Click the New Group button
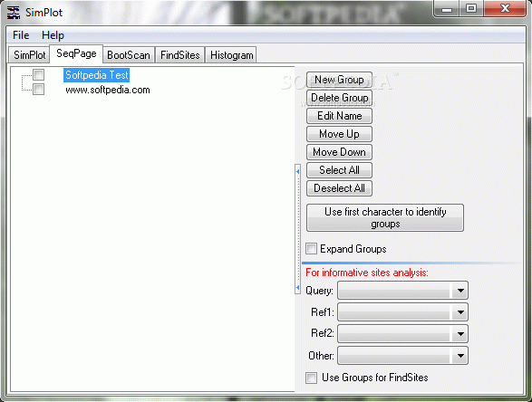The width and height of the screenshot is (532, 402). point(339,80)
